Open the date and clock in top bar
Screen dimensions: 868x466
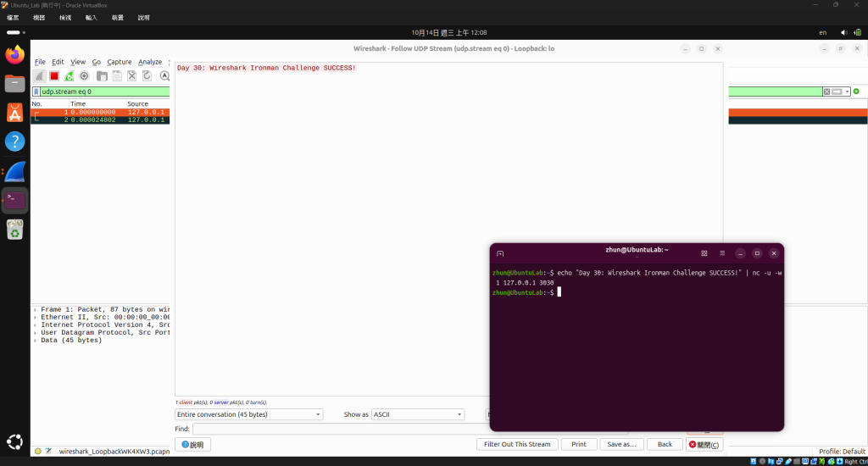pyautogui.click(x=449, y=33)
